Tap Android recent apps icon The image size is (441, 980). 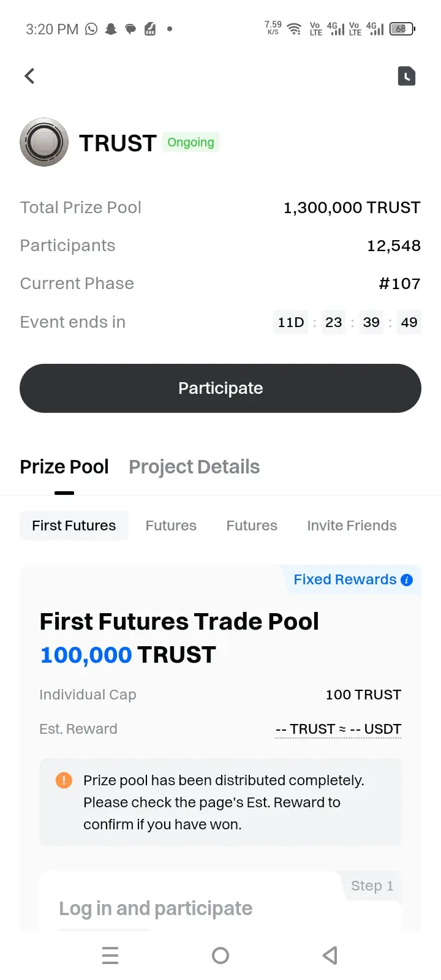tap(110, 956)
